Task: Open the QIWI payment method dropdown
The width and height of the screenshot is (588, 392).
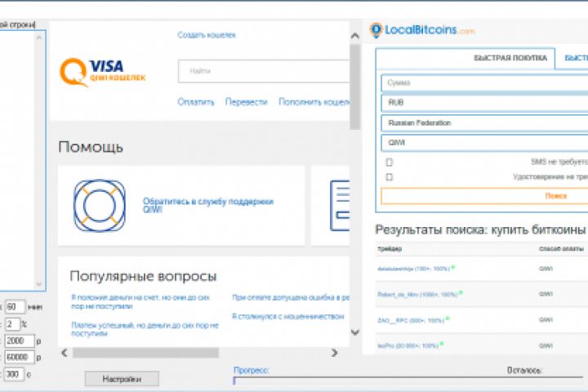Action: point(484,143)
